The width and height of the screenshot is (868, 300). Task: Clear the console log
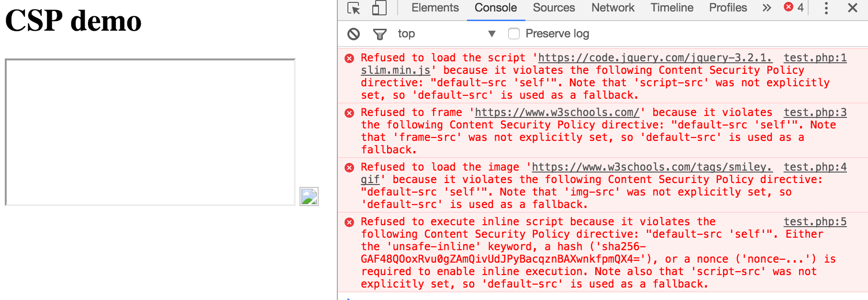tap(354, 34)
